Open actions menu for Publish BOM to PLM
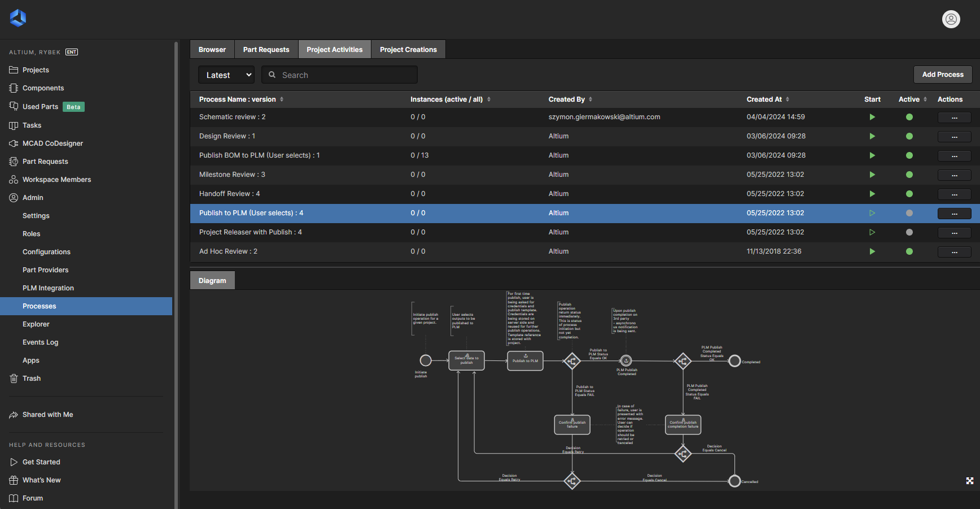 955,156
